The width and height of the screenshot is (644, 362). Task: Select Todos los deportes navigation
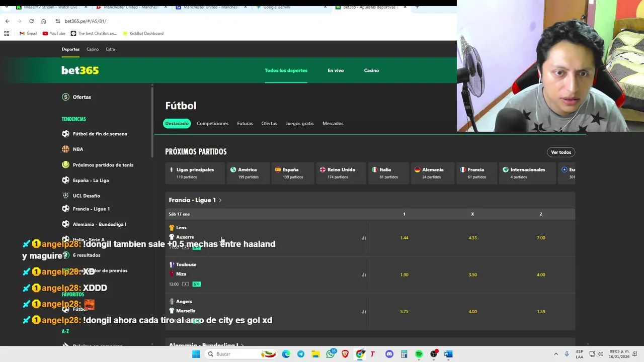point(286,70)
